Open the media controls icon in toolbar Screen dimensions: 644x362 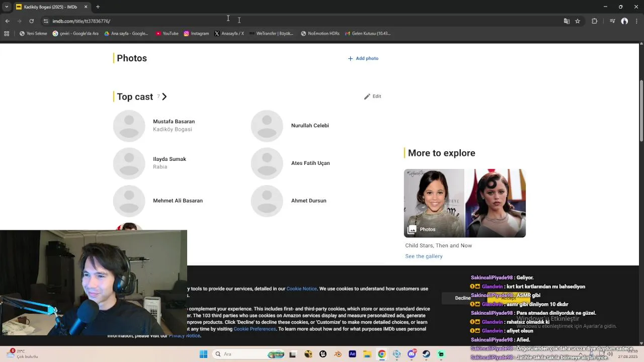[x=612, y=21]
